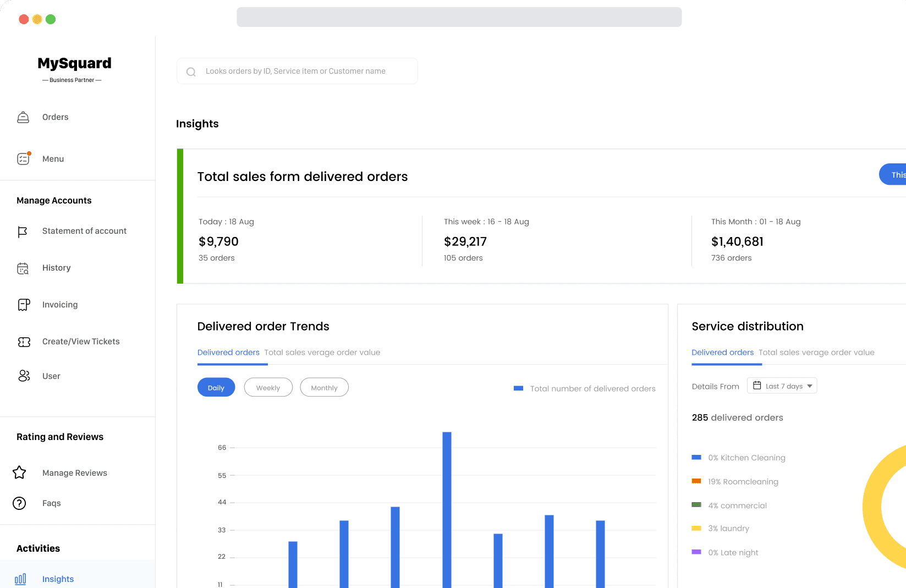Go to Insights in the Activities section

58,579
